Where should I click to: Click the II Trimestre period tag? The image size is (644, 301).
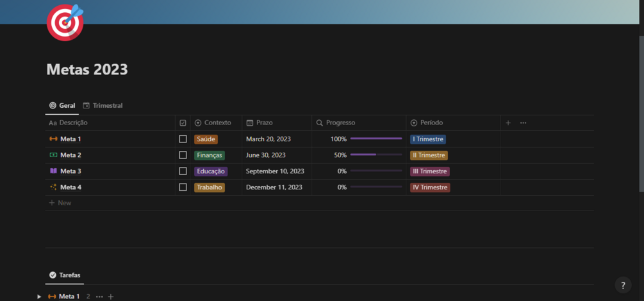click(x=429, y=155)
